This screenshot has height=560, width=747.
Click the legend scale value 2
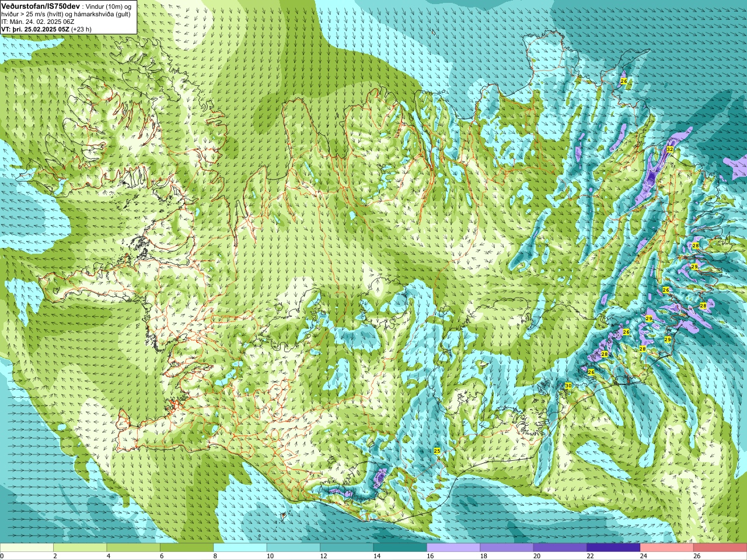pyautogui.click(x=55, y=556)
